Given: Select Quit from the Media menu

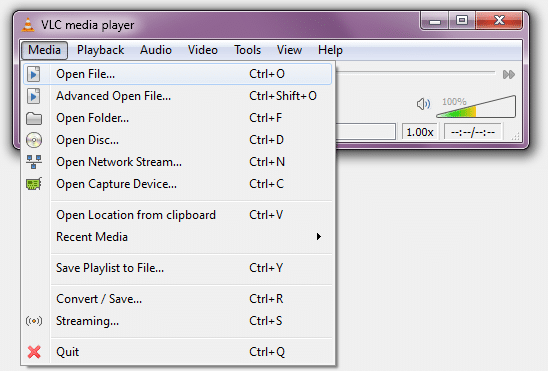Looking at the screenshot, I should pos(178,352).
